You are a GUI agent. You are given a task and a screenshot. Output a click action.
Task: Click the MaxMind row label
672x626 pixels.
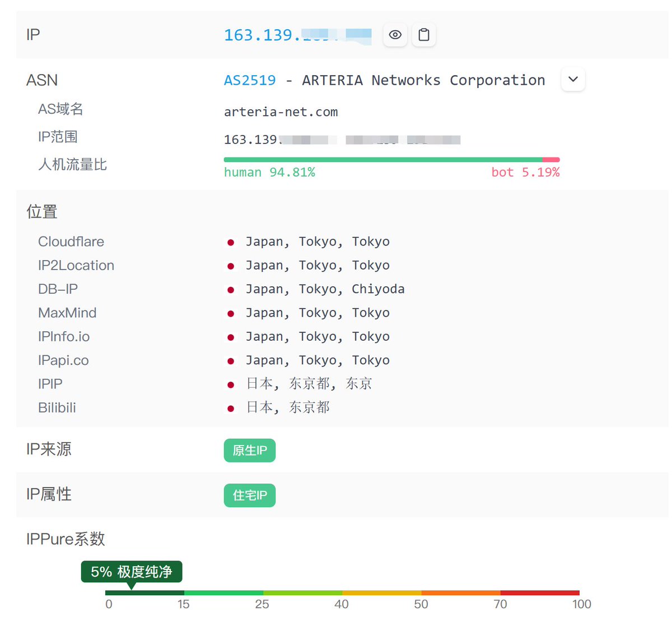(67, 313)
